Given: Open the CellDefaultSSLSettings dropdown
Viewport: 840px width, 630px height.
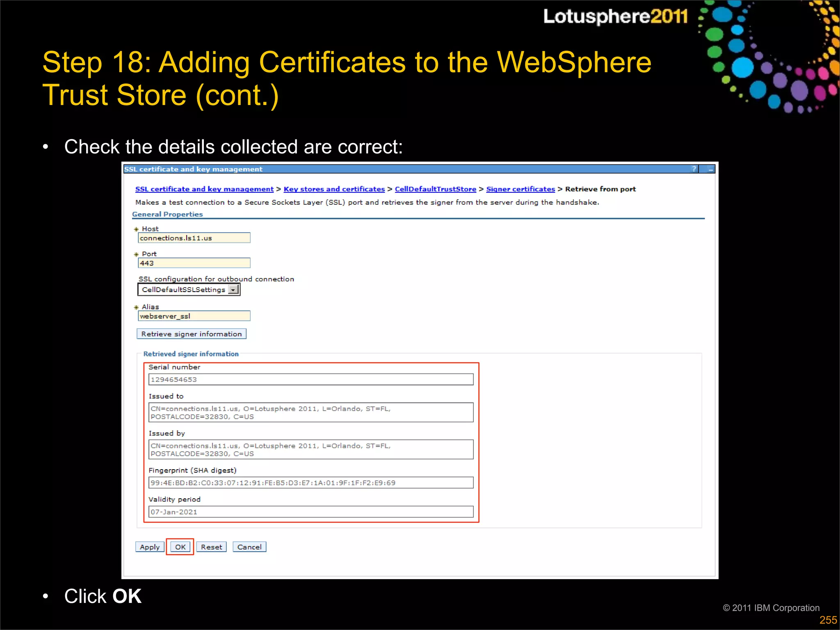Looking at the screenshot, I should point(189,290).
